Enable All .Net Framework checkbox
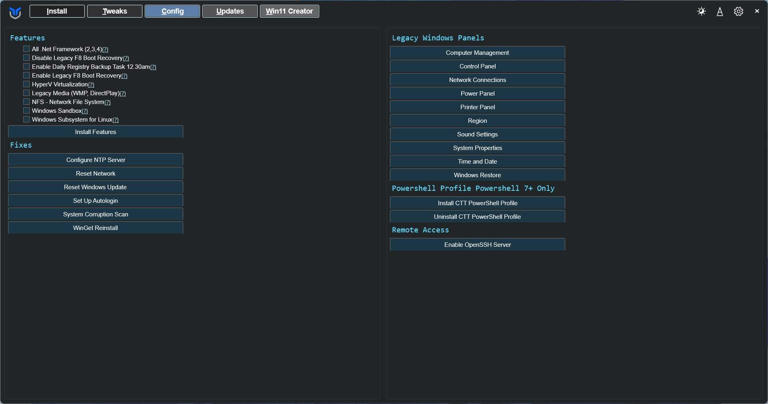The image size is (768, 404). click(x=27, y=49)
